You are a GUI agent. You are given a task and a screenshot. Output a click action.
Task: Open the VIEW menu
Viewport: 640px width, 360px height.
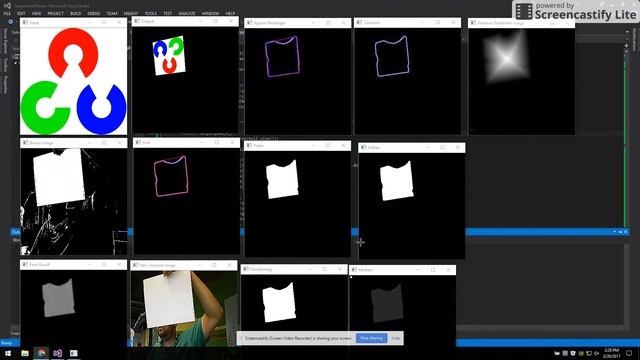[x=36, y=13]
